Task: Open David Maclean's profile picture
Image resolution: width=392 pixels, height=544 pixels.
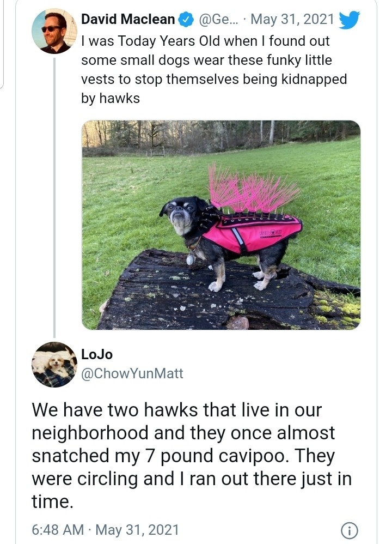Action: click(54, 31)
